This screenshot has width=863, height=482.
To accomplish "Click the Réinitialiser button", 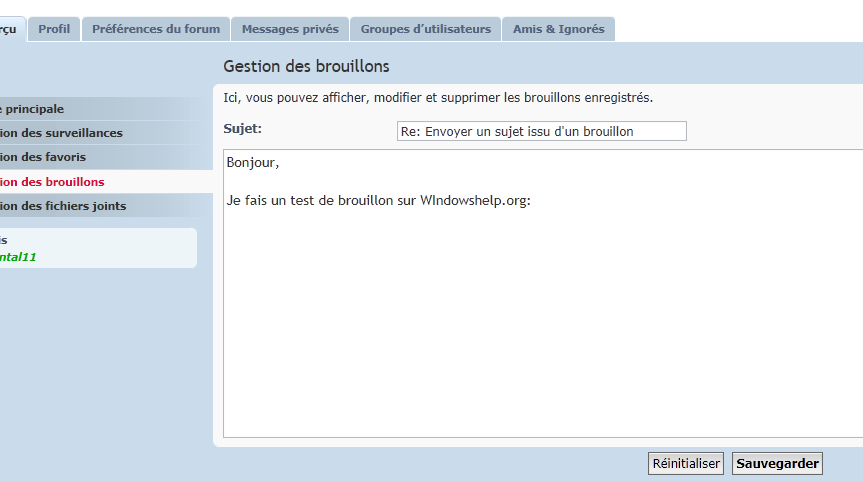I will 686,463.
